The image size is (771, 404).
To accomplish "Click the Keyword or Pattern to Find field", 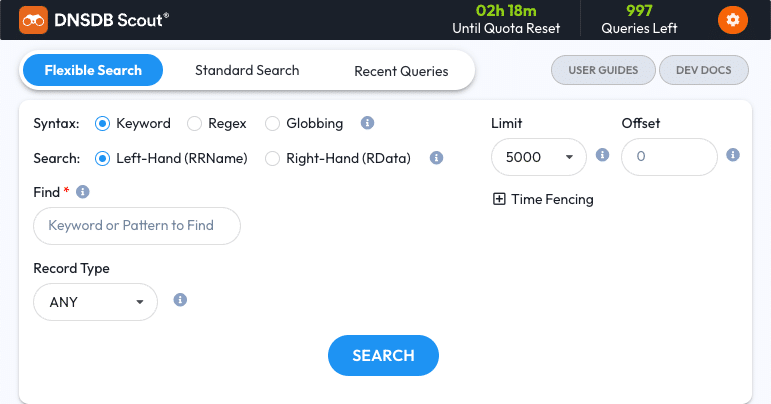I will pyautogui.click(x=137, y=226).
